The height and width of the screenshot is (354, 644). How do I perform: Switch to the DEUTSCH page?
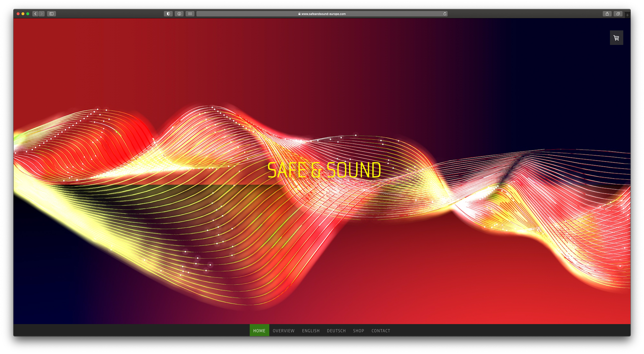(336, 330)
